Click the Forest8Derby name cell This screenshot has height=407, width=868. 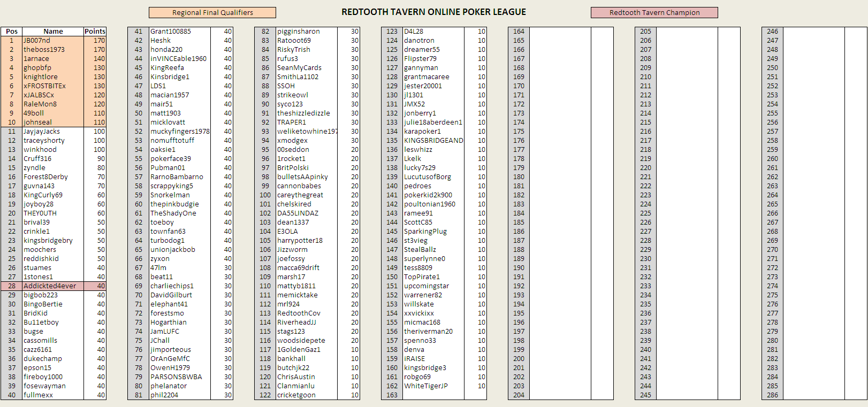[x=53, y=177]
